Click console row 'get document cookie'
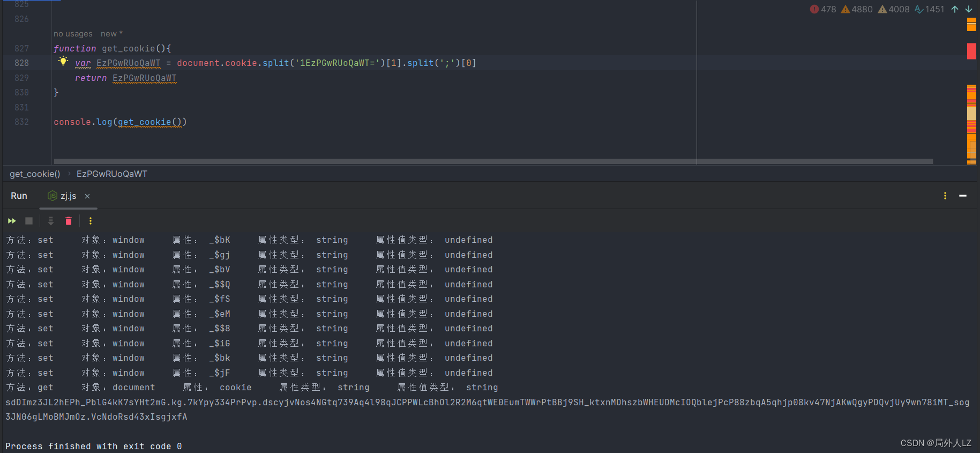Viewport: 980px width, 453px height. click(x=252, y=388)
